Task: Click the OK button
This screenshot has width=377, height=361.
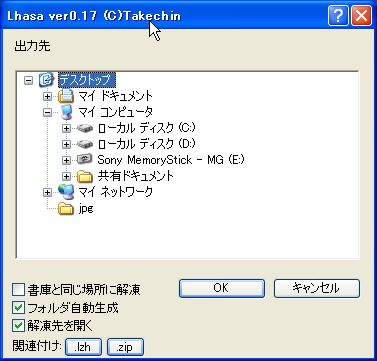Action: (x=222, y=288)
